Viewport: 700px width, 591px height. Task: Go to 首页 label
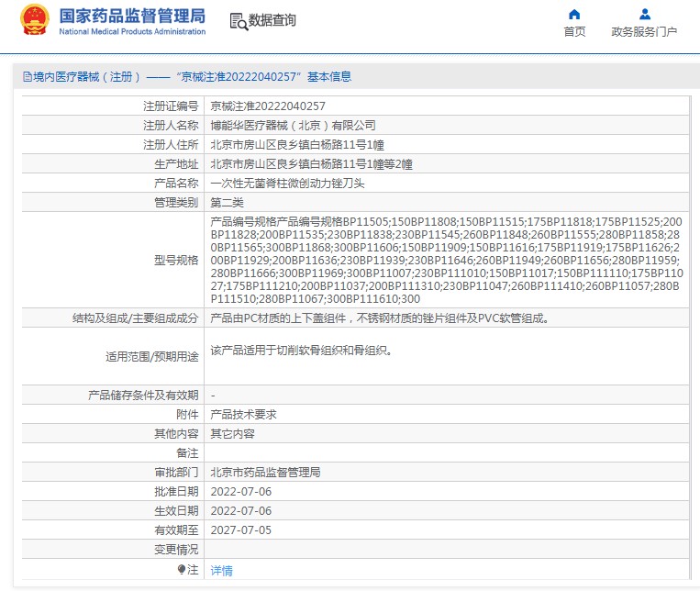[x=574, y=32]
